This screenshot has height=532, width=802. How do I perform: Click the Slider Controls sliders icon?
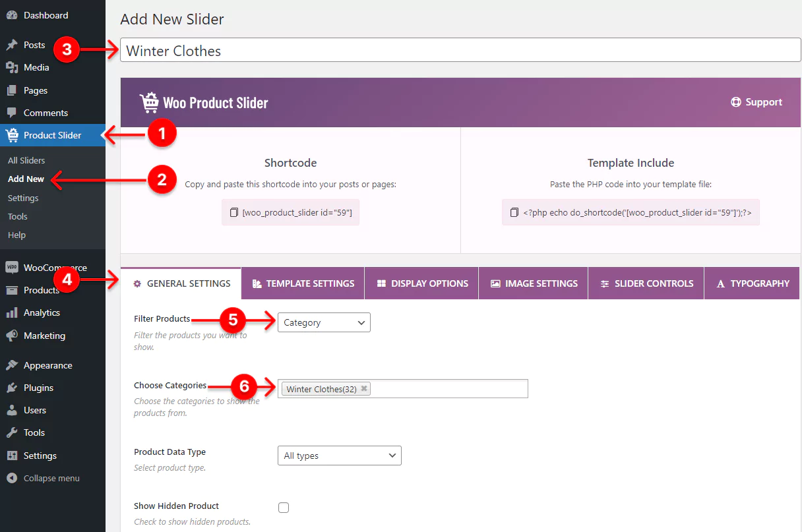click(605, 283)
